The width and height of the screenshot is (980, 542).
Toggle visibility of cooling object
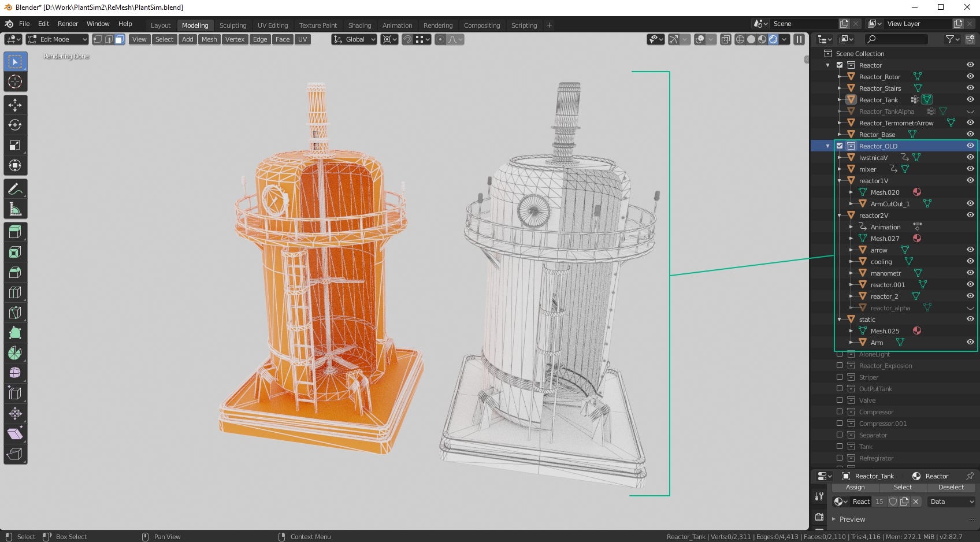point(970,261)
